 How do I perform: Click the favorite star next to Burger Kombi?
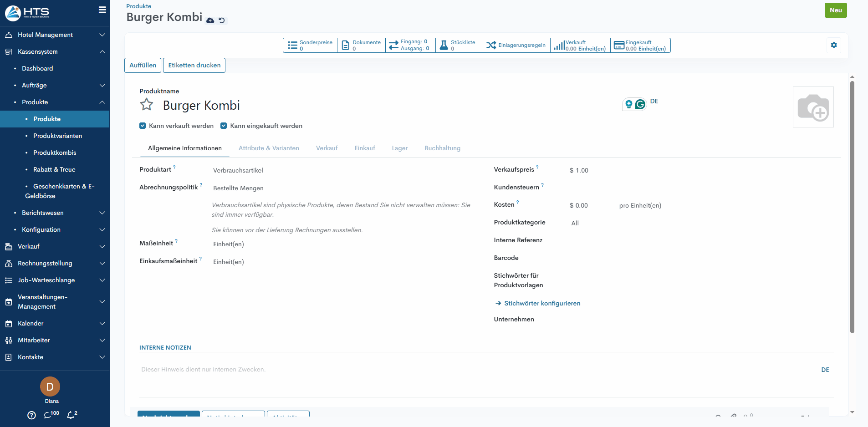(146, 105)
